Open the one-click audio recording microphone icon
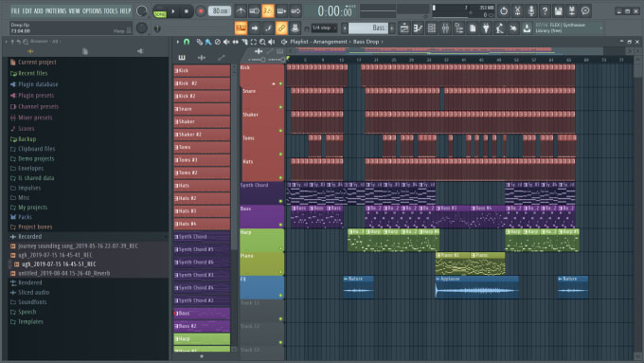644x363 pixels. [x=531, y=11]
